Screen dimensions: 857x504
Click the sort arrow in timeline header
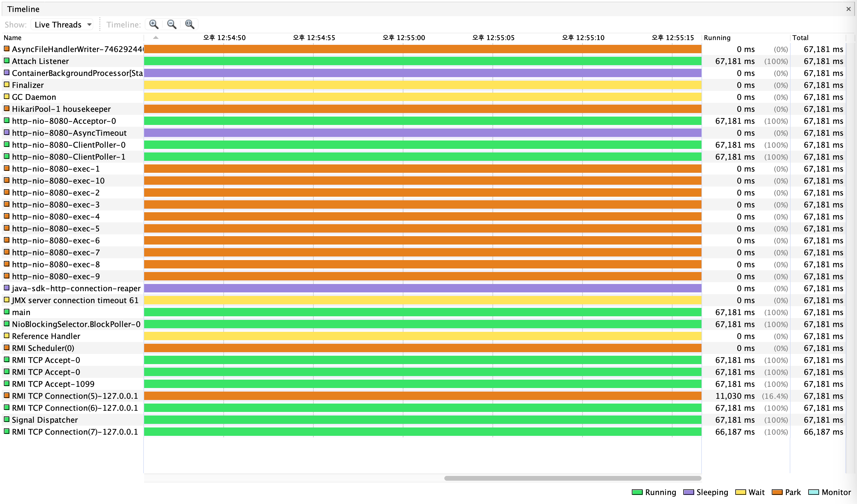156,37
